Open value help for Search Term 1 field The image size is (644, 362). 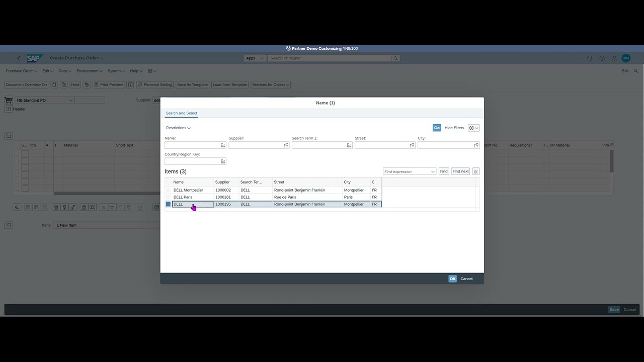pyautogui.click(x=349, y=145)
